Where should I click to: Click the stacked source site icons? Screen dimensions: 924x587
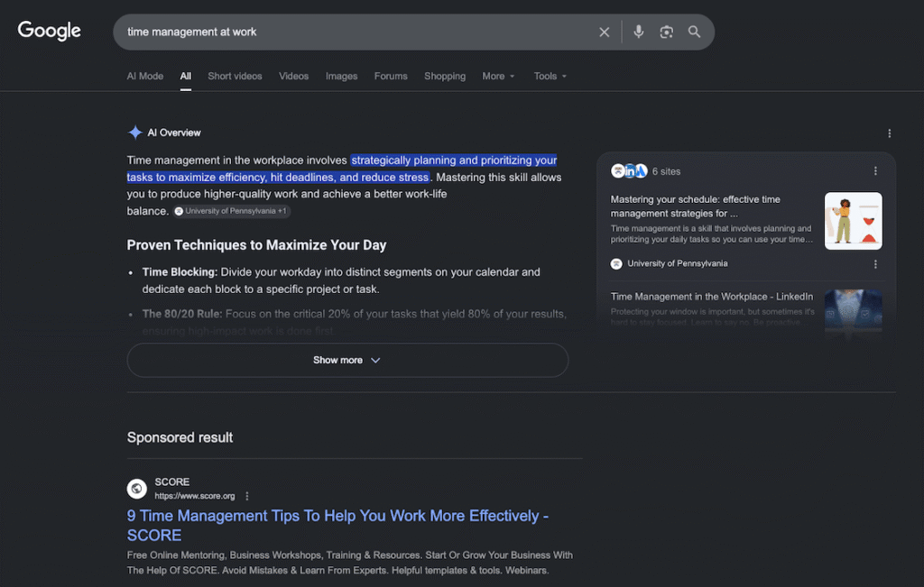[629, 170]
